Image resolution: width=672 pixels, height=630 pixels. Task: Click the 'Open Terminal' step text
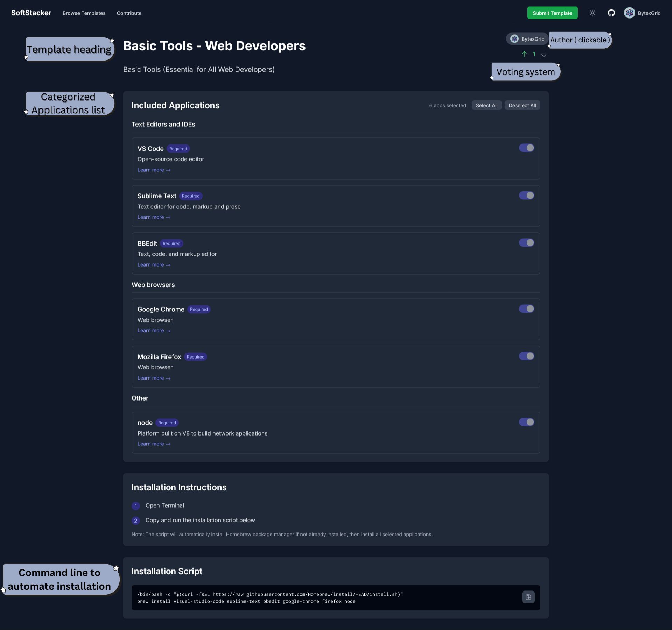pyautogui.click(x=165, y=505)
